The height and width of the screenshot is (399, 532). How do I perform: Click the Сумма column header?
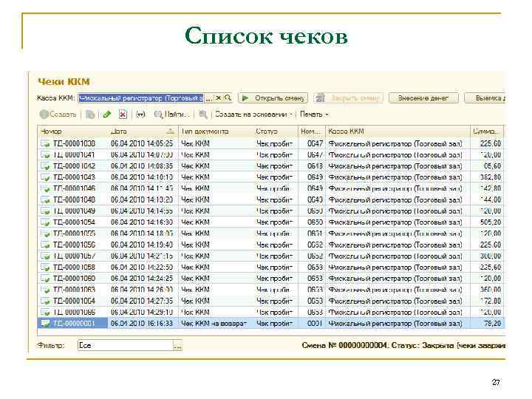pyautogui.click(x=486, y=132)
